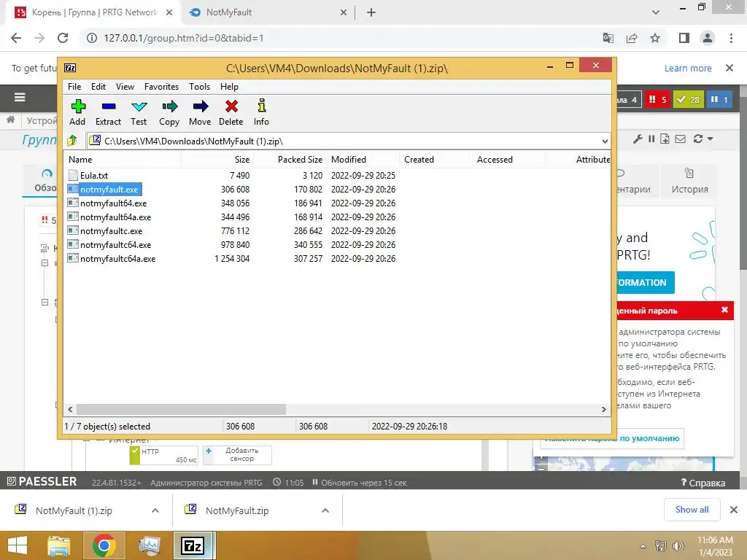Open the Справка help link
This screenshot has width=747, height=560.
tap(703, 483)
